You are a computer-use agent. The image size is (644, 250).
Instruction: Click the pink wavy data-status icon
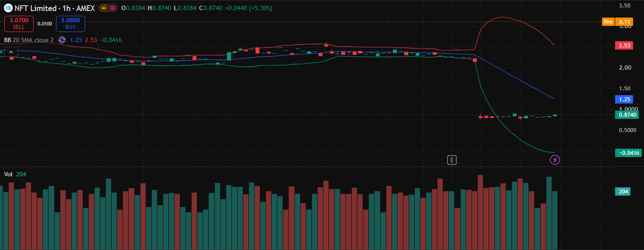point(112,8)
